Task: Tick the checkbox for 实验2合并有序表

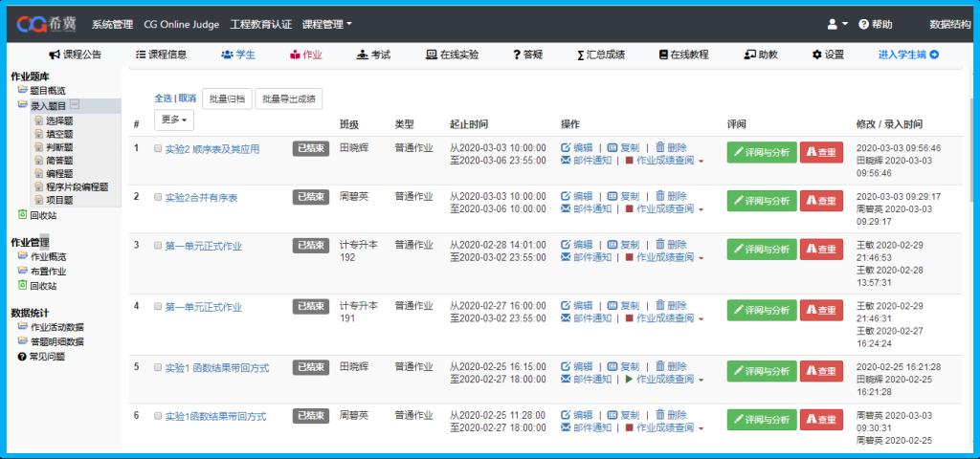Action: click(158, 197)
